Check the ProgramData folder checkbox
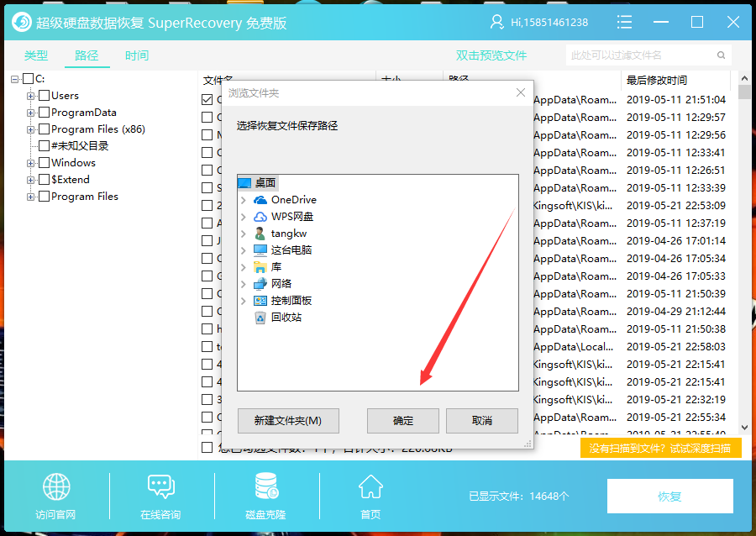Image resolution: width=756 pixels, height=536 pixels. pyautogui.click(x=44, y=113)
